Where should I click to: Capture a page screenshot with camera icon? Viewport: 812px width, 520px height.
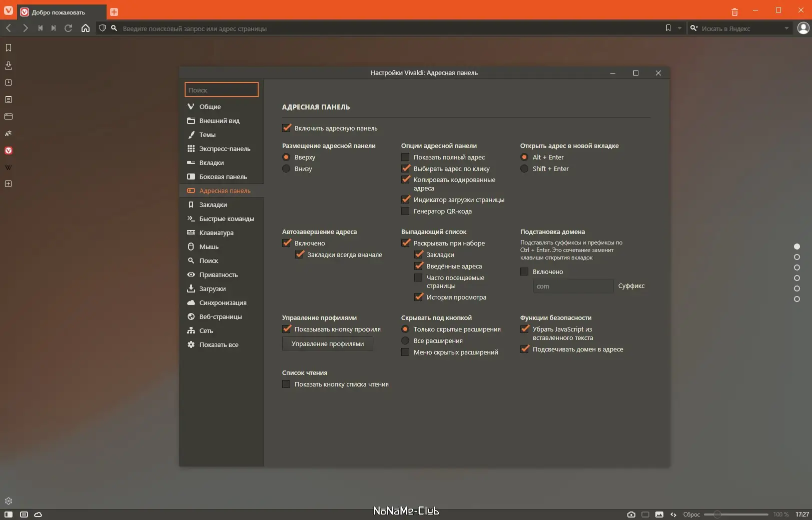[x=631, y=514]
